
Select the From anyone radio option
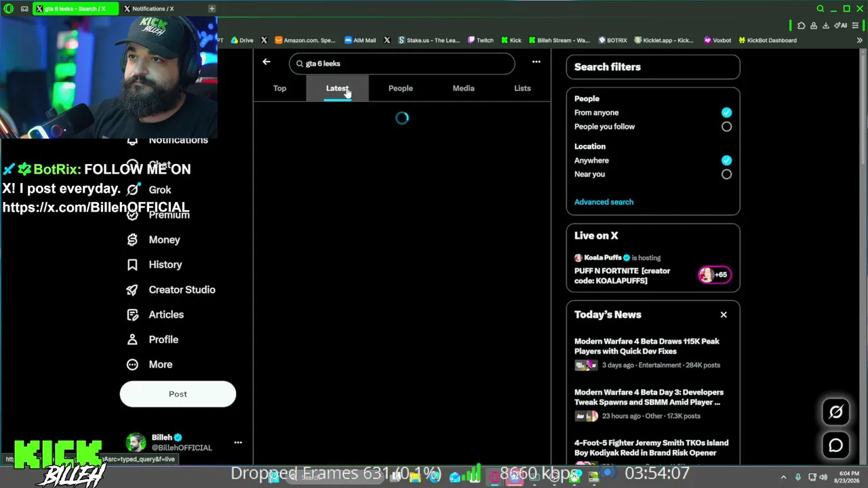coord(726,113)
